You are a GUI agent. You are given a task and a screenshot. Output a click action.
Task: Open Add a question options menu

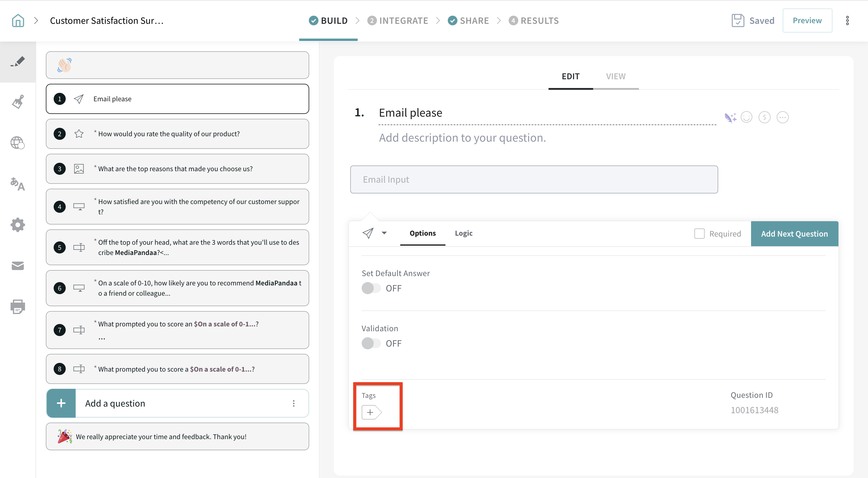point(294,404)
